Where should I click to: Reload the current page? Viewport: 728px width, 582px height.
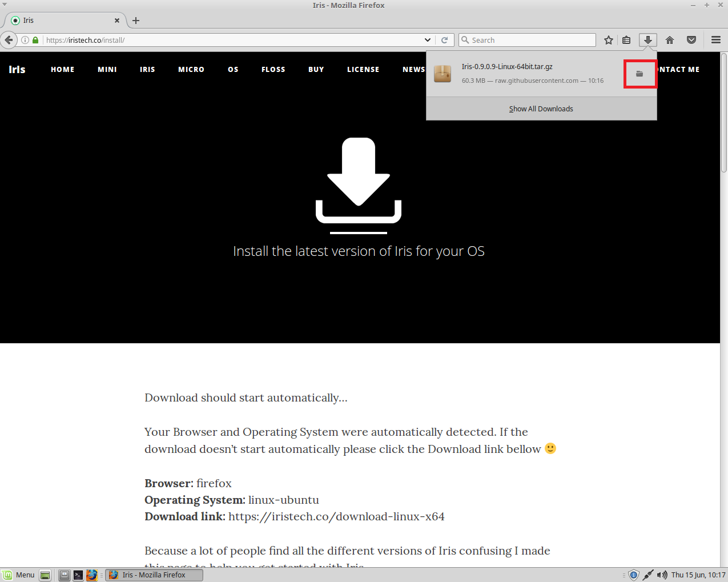pos(444,40)
